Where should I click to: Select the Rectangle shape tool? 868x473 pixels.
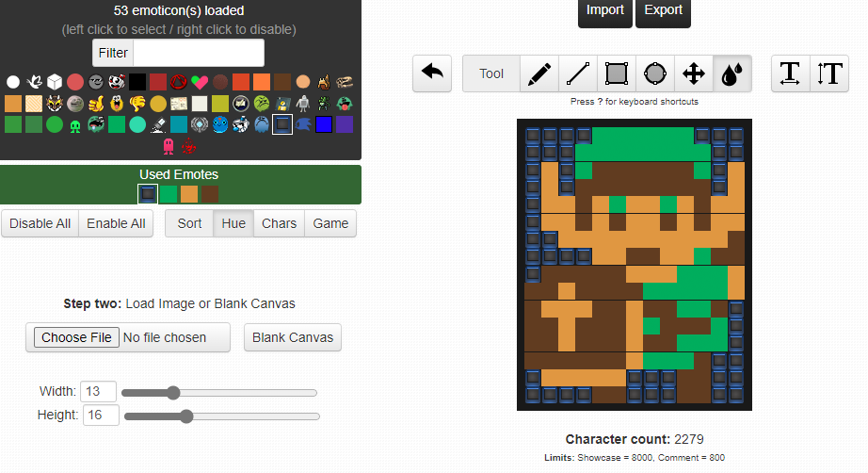617,73
